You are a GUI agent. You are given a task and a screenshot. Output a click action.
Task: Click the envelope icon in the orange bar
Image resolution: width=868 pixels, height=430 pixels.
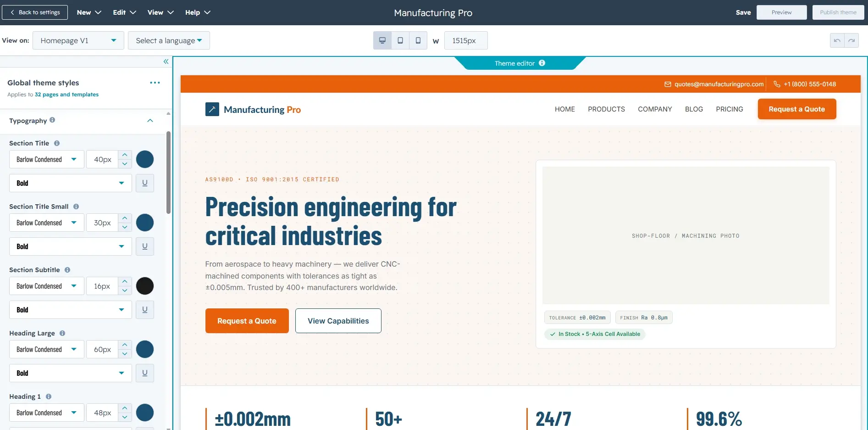pos(668,84)
